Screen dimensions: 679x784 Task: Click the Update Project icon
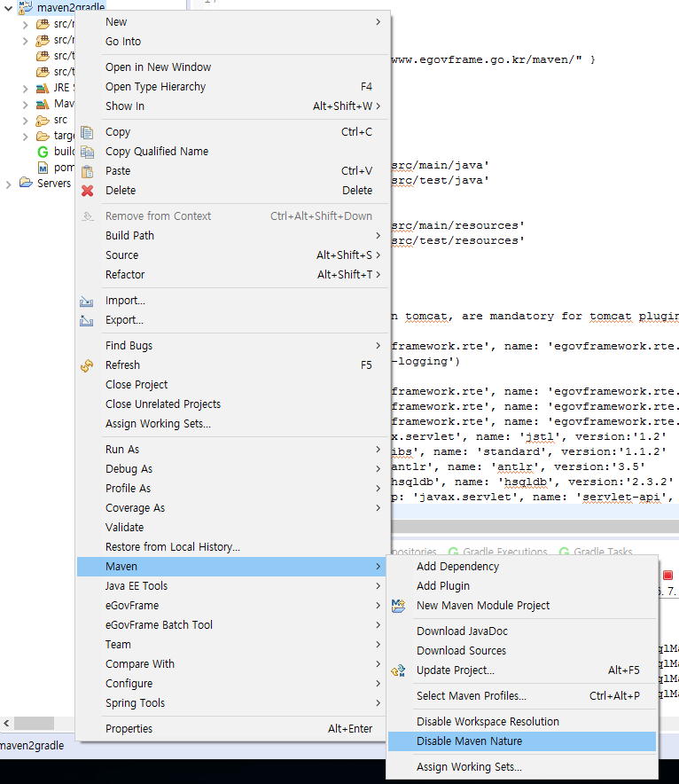(x=398, y=670)
